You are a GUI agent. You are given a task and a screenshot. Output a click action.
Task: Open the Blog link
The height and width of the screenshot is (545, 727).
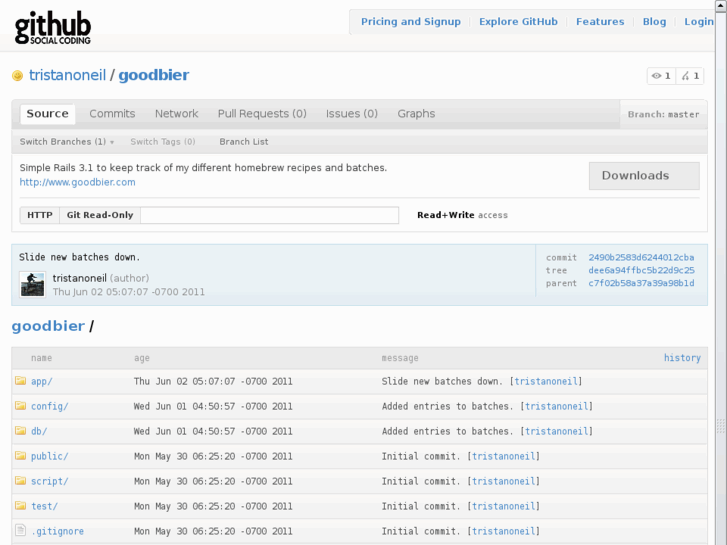(x=654, y=22)
